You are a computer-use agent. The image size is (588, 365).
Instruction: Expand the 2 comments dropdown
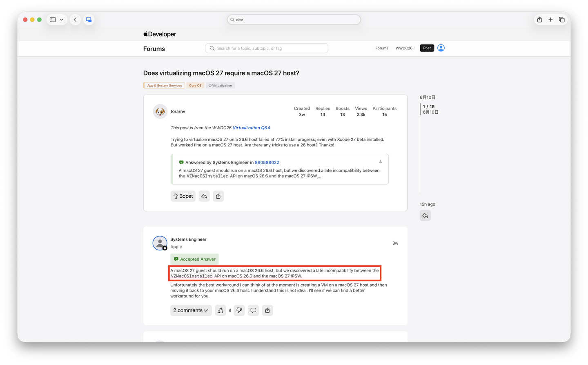(x=191, y=310)
